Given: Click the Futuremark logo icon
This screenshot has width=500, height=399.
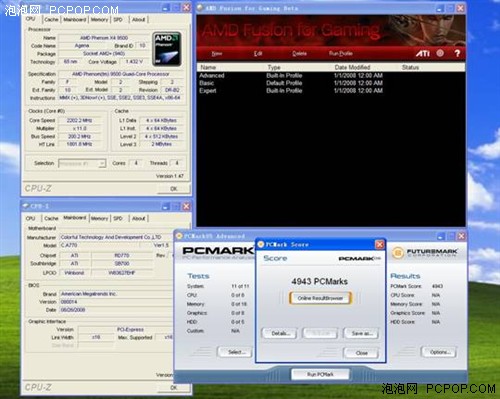Looking at the screenshot, I should pyautogui.click(x=397, y=253).
